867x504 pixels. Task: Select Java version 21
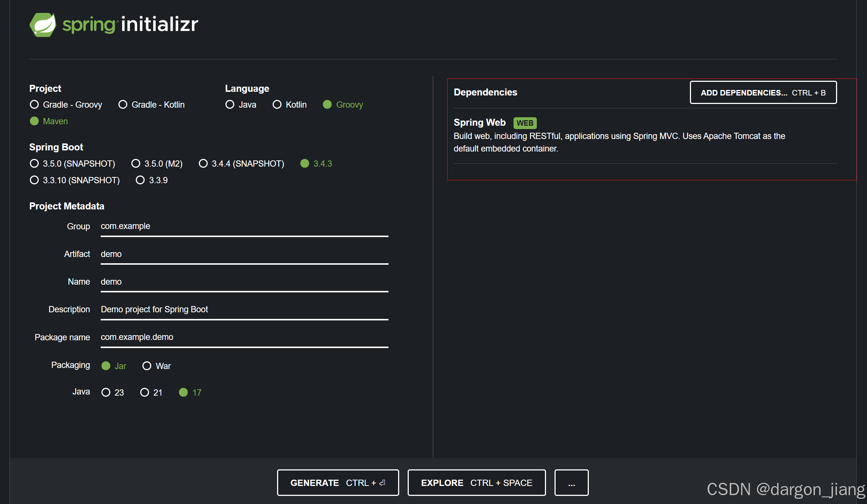coord(145,392)
